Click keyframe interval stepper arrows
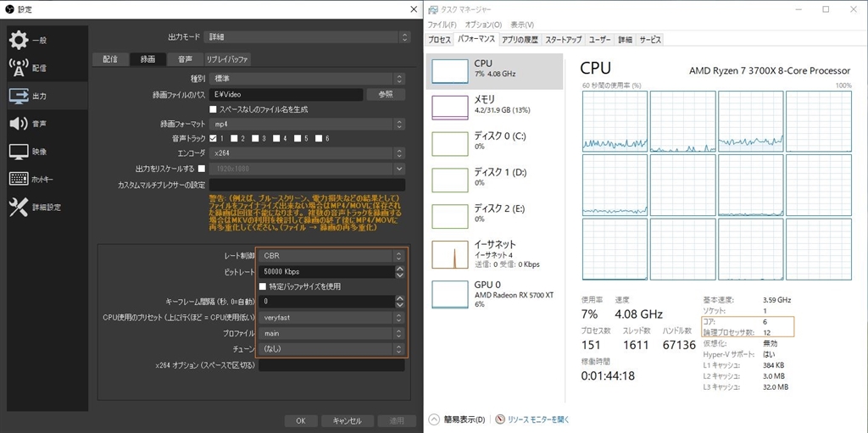 400,302
